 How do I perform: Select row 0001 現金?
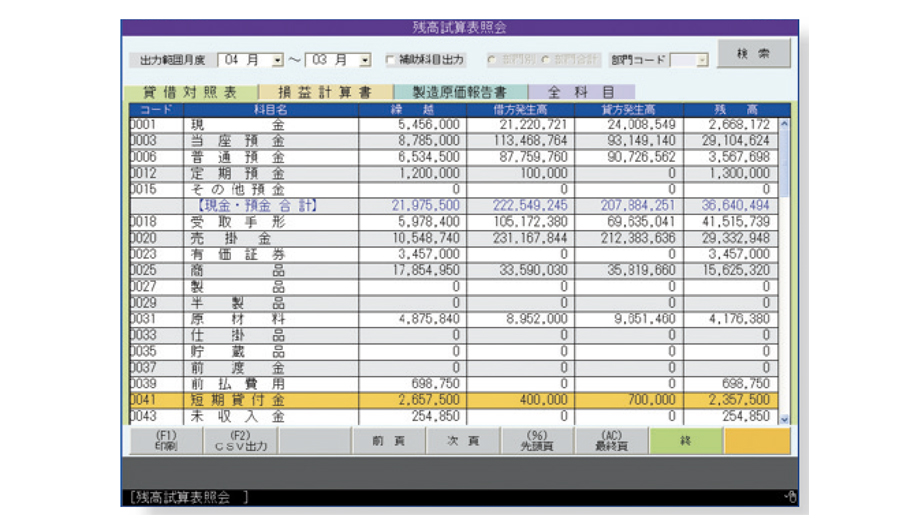[x=454, y=124]
